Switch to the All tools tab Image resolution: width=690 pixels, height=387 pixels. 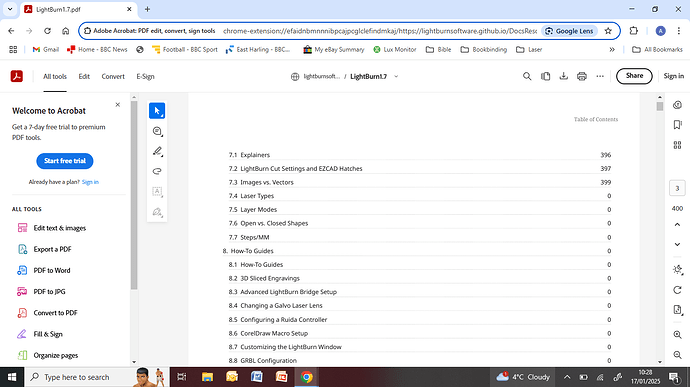point(55,76)
